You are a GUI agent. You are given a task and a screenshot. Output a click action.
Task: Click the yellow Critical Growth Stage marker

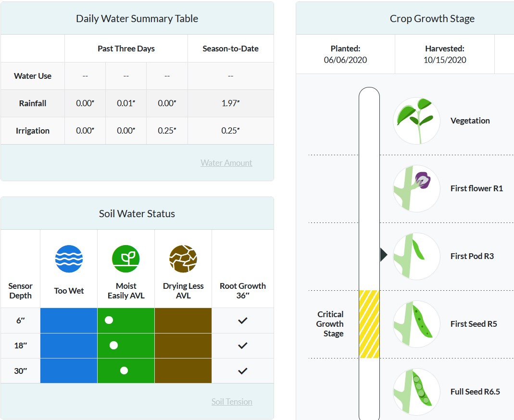368,323
